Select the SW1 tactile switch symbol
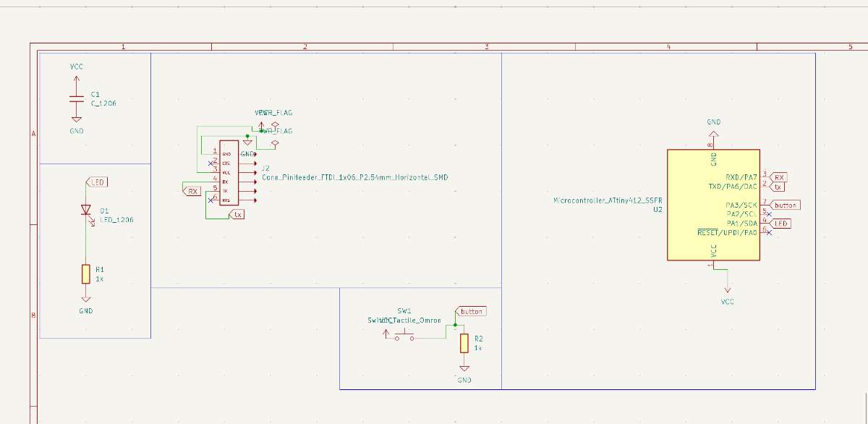 pyautogui.click(x=404, y=335)
